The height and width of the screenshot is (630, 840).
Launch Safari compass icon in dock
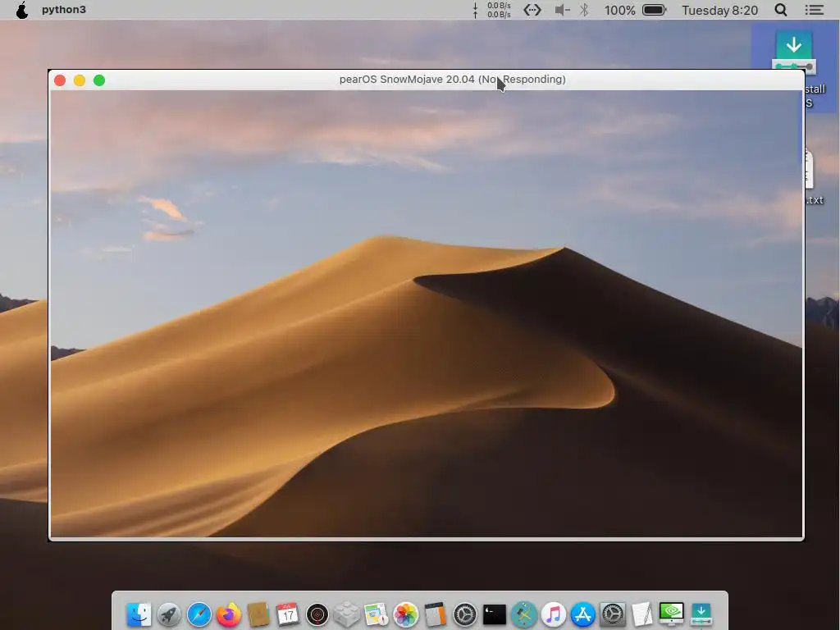(199, 614)
